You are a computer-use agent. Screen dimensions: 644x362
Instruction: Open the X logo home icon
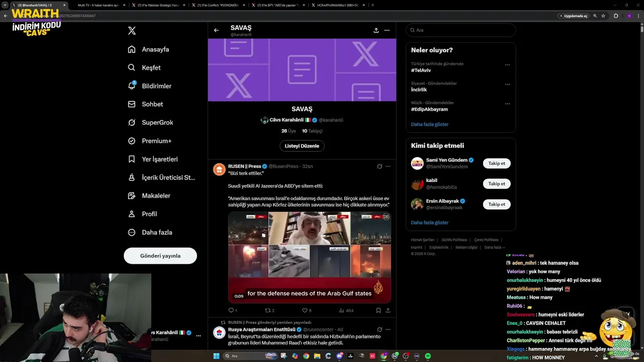click(x=132, y=31)
